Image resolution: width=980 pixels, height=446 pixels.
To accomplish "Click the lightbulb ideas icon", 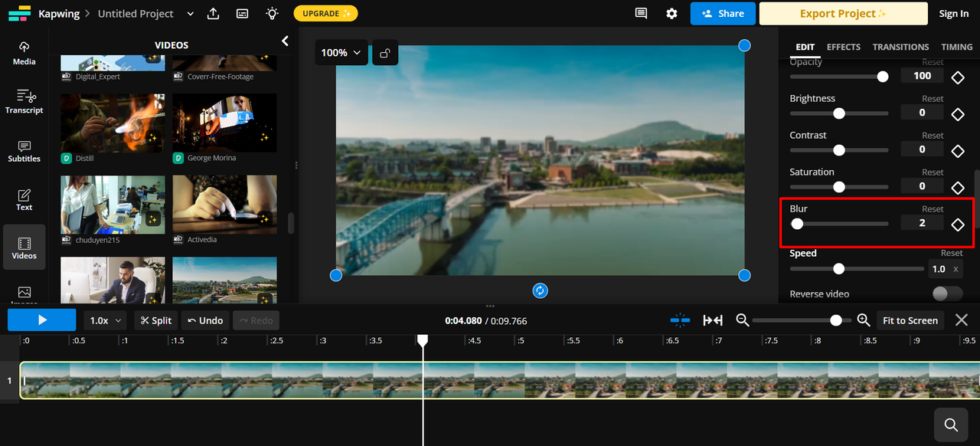I will 272,14.
